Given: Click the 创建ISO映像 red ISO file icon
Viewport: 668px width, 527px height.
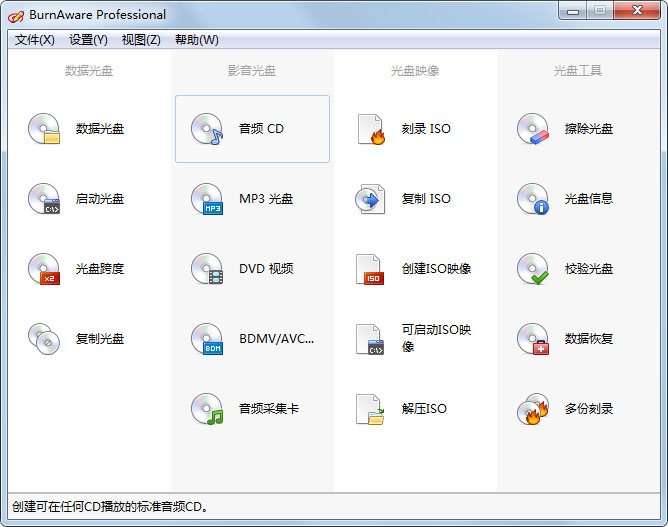Looking at the screenshot, I should pyautogui.click(x=370, y=269).
